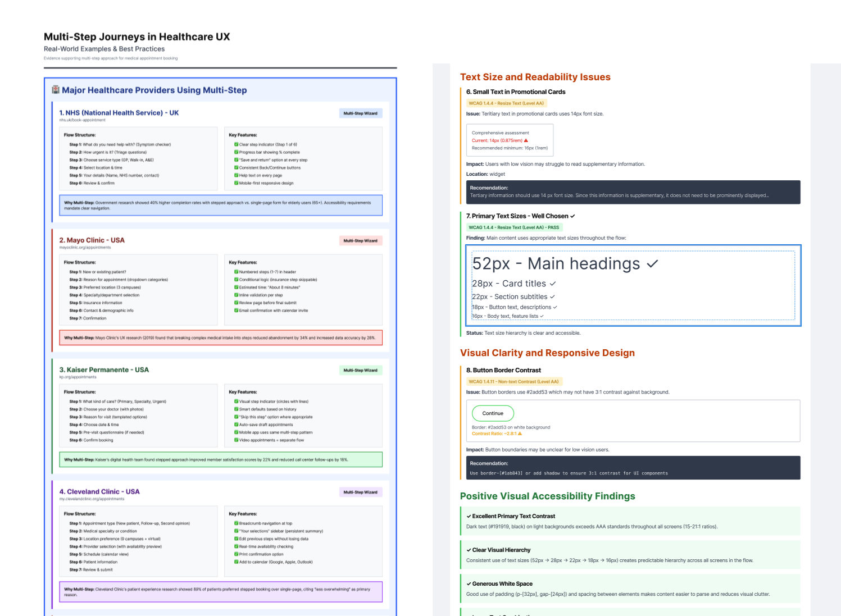Viewport: 841px width, 616px height.
Task: Select the "Multi-Step Journeys in Healthcare UX" title
Action: 137,37
